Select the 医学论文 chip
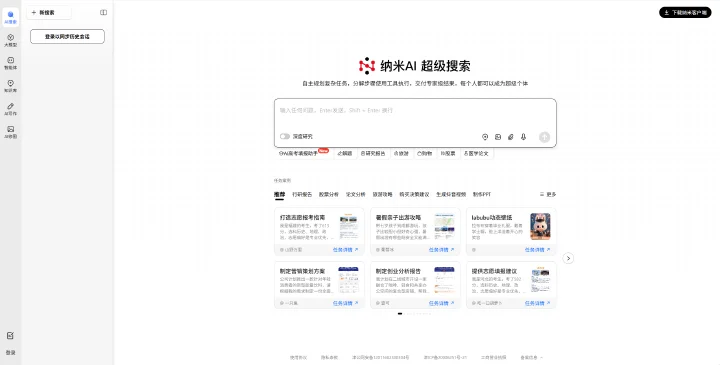Viewport: 720px width, 365px height. pyautogui.click(x=477, y=153)
